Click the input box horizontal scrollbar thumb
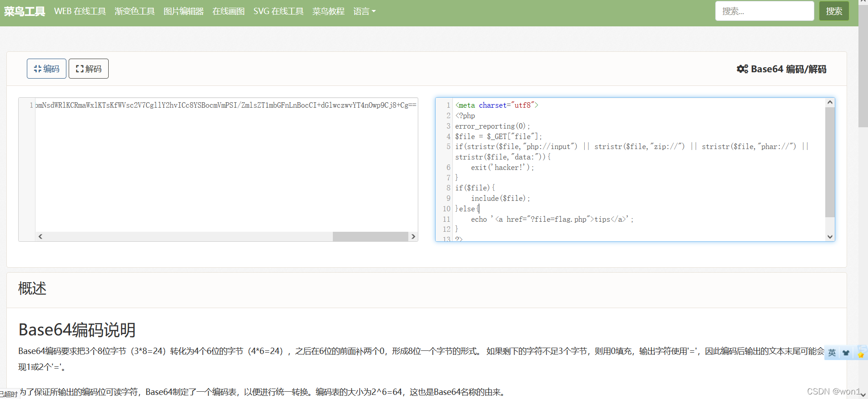The height and width of the screenshot is (399, 868). pos(370,236)
